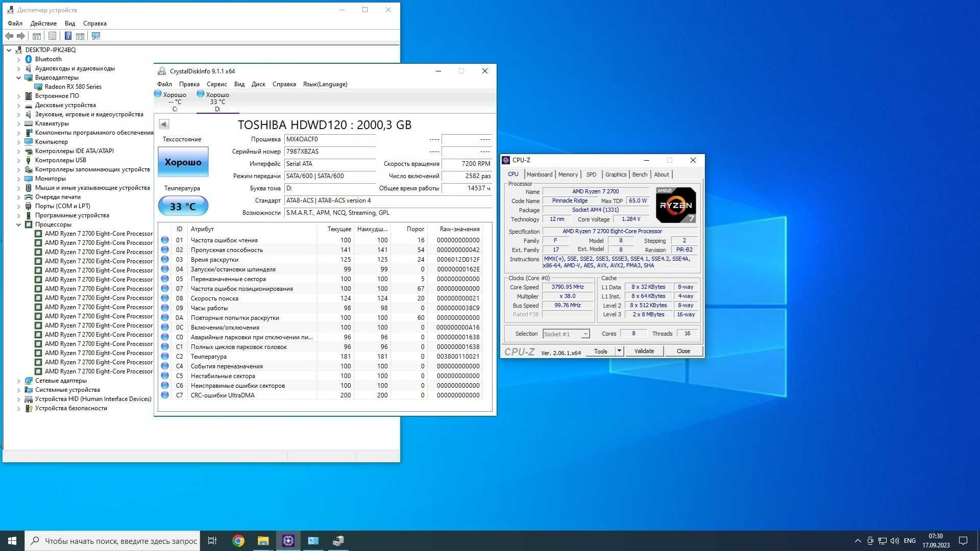Image resolution: width=980 pixels, height=551 pixels.
Task: Click the 33 °C temperature button
Action: pos(183,206)
